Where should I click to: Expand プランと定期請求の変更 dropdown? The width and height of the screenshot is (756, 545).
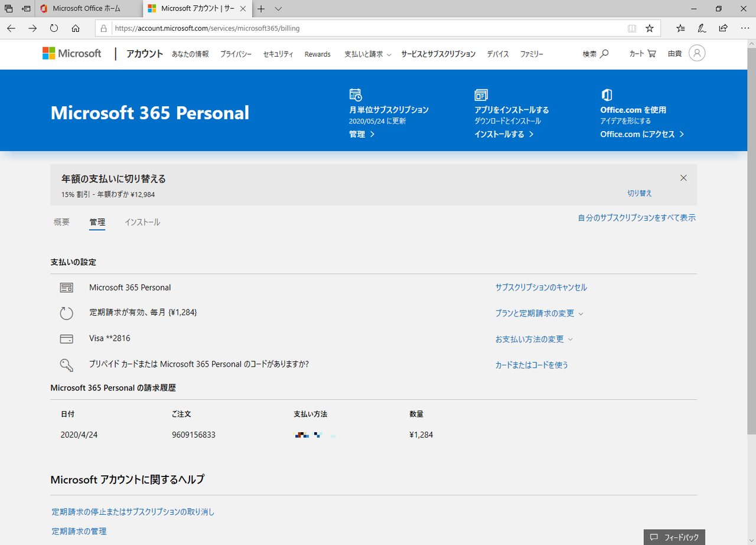point(539,314)
